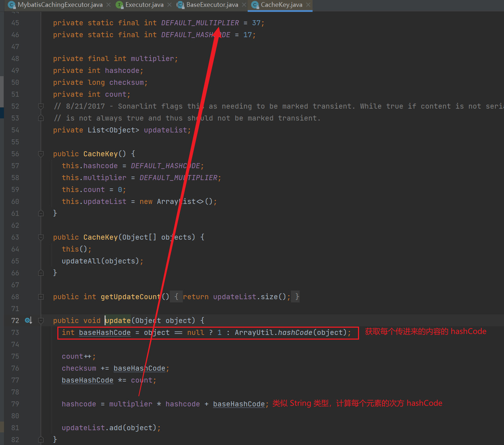Expand the folded getUpdateCount method on line 68
Image resolution: width=504 pixels, height=445 pixels.
coord(41,297)
